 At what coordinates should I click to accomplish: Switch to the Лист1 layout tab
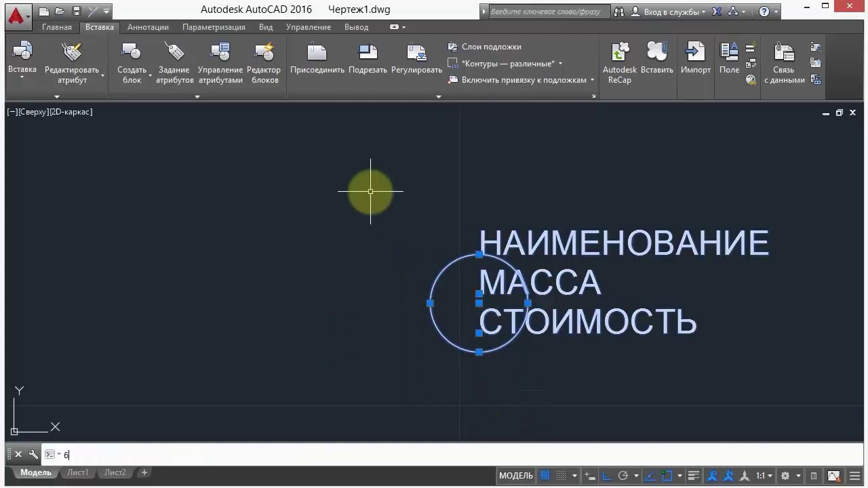(x=77, y=473)
